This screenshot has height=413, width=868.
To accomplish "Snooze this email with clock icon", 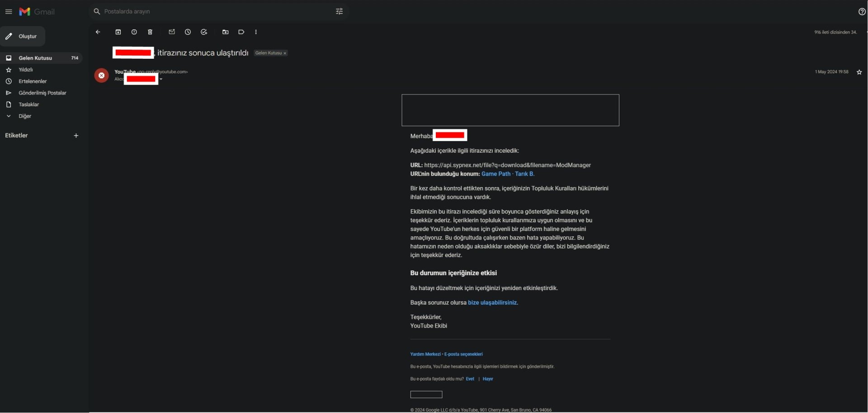I will pyautogui.click(x=188, y=32).
